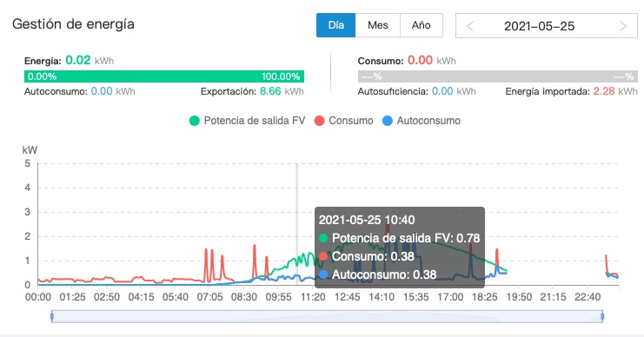644x337 pixels.
Task: Click the chart zoom range bar
Action: 327,316
